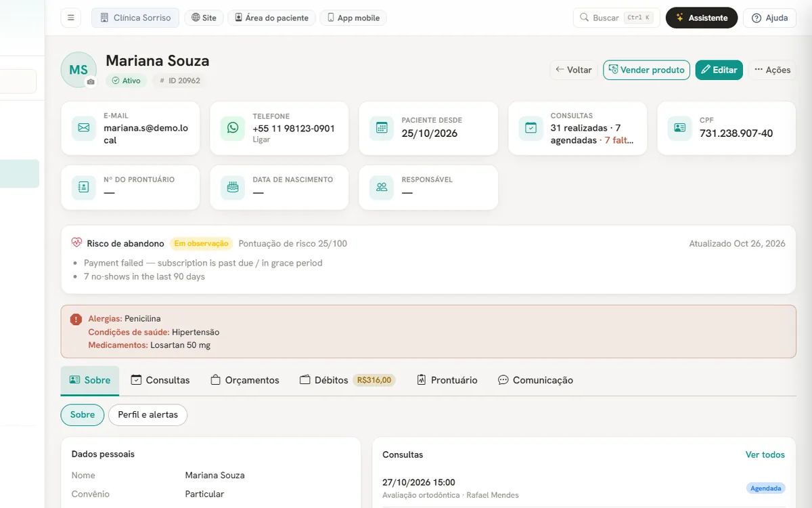Open the Débitos tab
This screenshot has height=508, width=812.
(x=347, y=380)
